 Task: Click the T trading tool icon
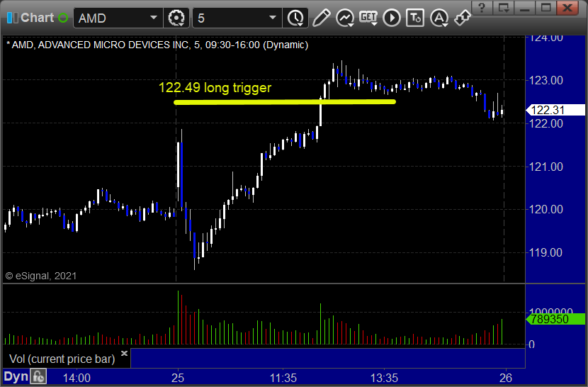[415, 18]
